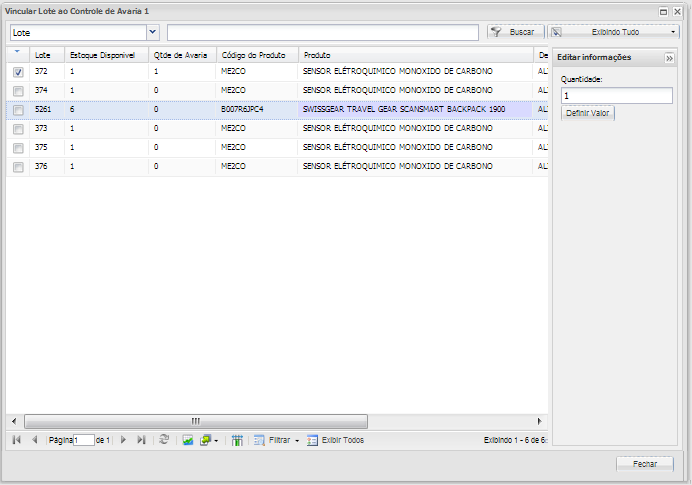Viewport: 692px width, 485px height.
Task: Click lot number 375 cell
Action: click(47, 147)
